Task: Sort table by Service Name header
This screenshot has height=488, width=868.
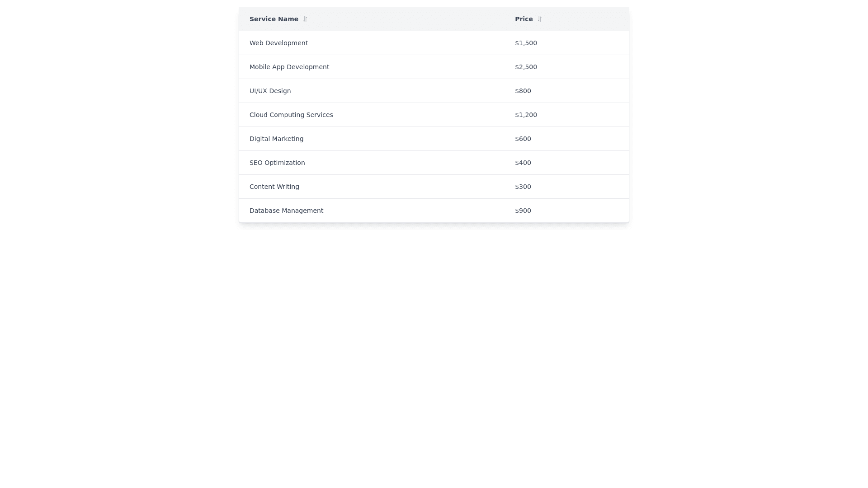Action: pos(274,19)
